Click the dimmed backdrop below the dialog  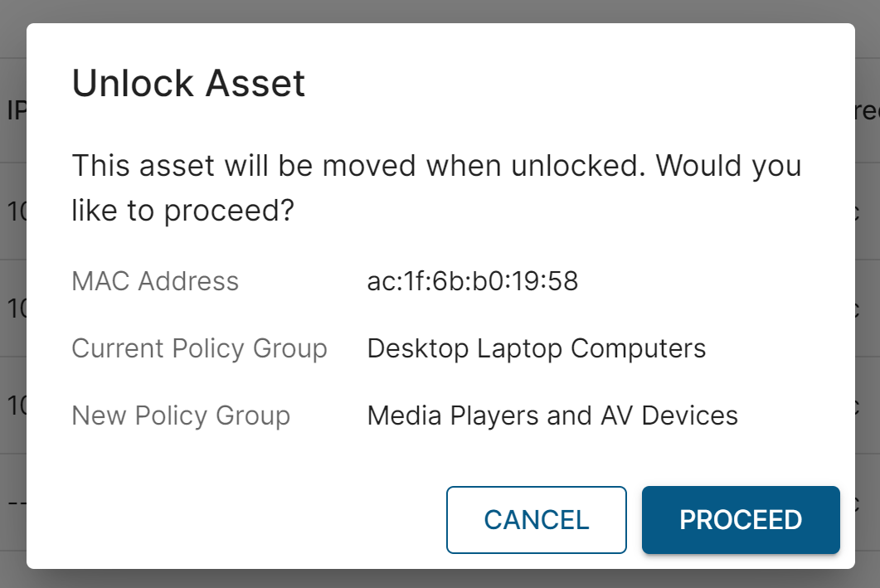(x=440, y=579)
